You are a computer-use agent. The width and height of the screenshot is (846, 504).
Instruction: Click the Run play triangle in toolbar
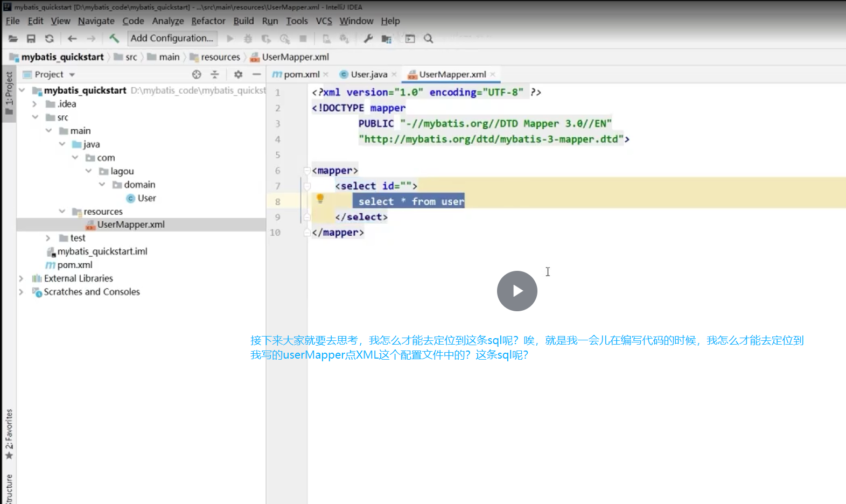point(230,39)
